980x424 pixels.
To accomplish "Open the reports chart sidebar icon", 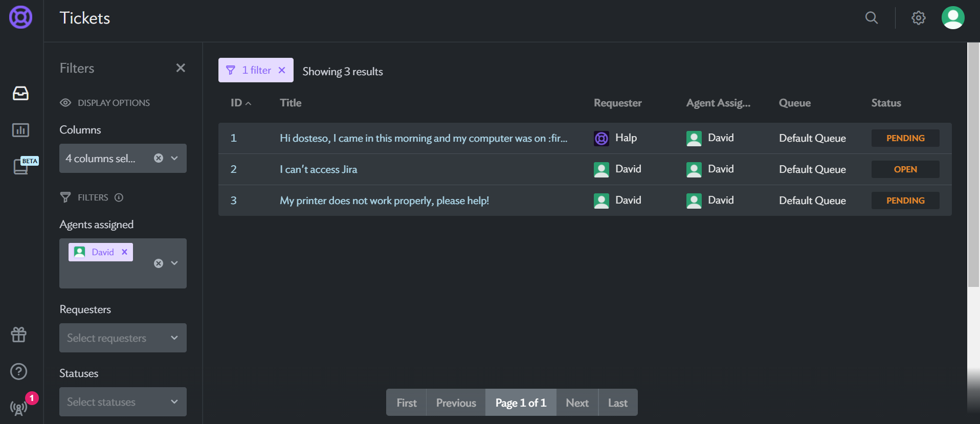I will (x=20, y=130).
